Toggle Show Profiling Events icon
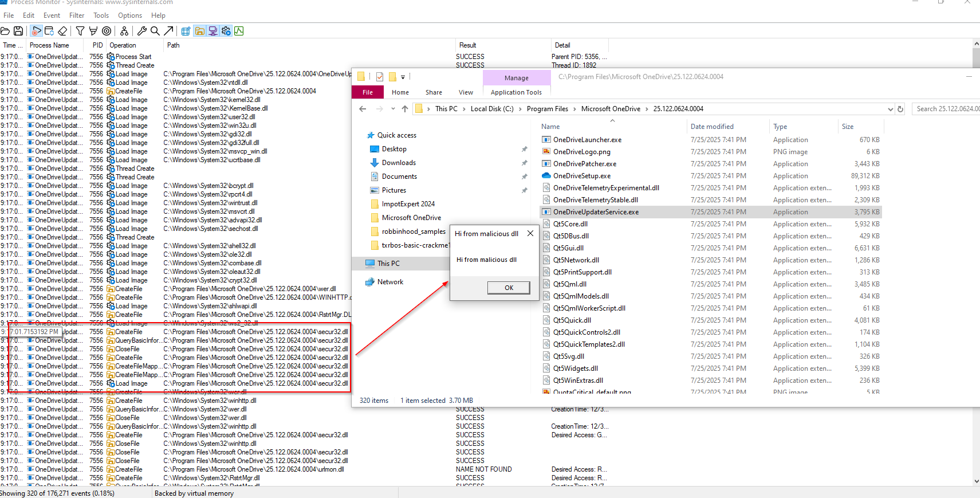Image resolution: width=980 pixels, height=498 pixels. pyautogui.click(x=239, y=31)
